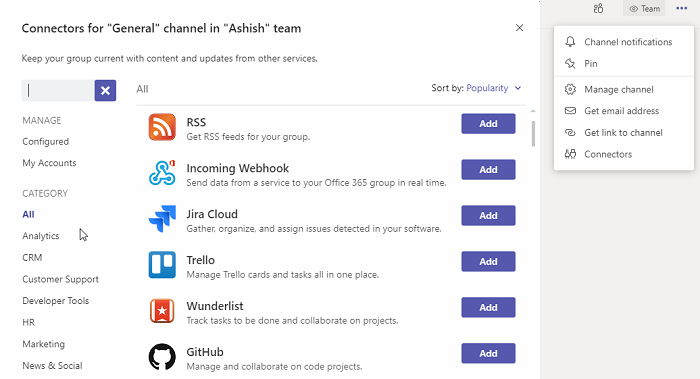Viewport: 700px width, 379px height.
Task: Focus the connector search input field
Action: tap(58, 91)
